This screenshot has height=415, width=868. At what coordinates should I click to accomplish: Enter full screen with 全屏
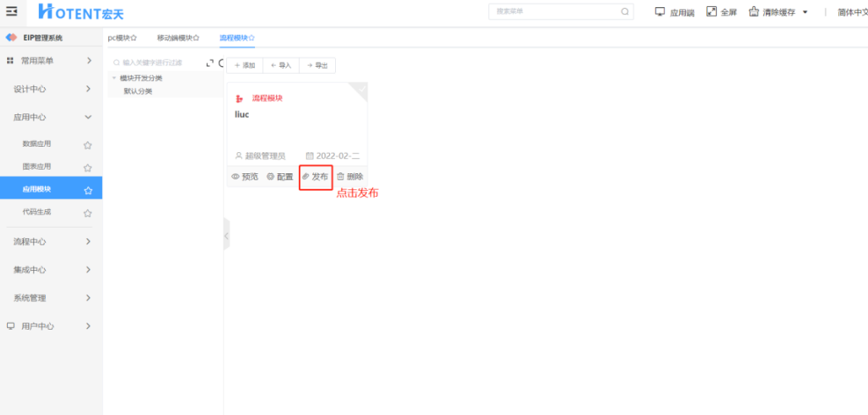coord(721,12)
